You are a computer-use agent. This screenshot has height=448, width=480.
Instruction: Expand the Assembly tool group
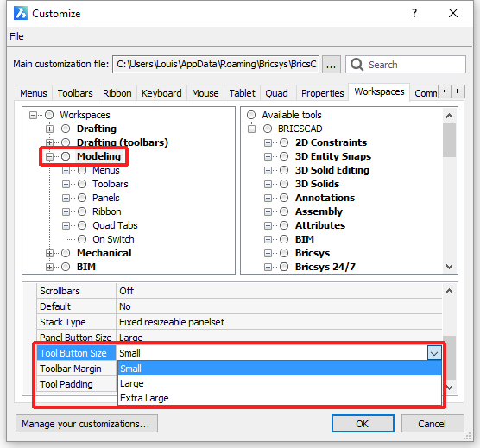tap(268, 211)
